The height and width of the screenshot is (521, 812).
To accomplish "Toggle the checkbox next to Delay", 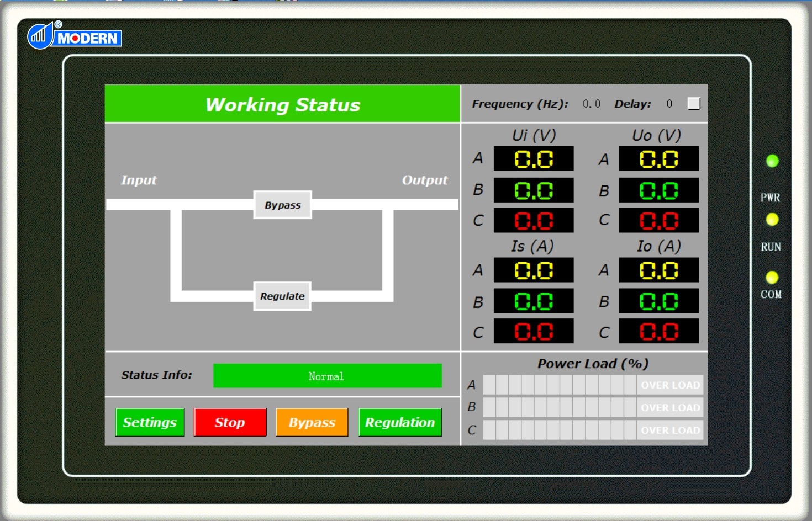I will pyautogui.click(x=694, y=103).
